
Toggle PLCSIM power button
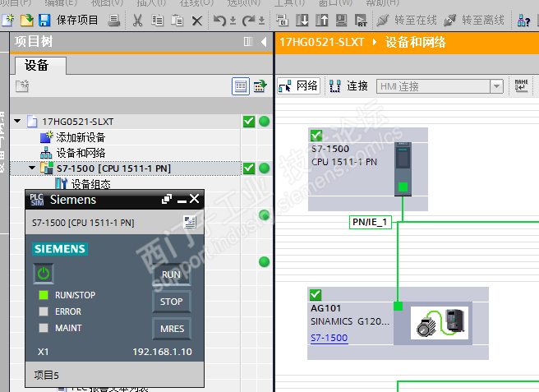[44, 274]
